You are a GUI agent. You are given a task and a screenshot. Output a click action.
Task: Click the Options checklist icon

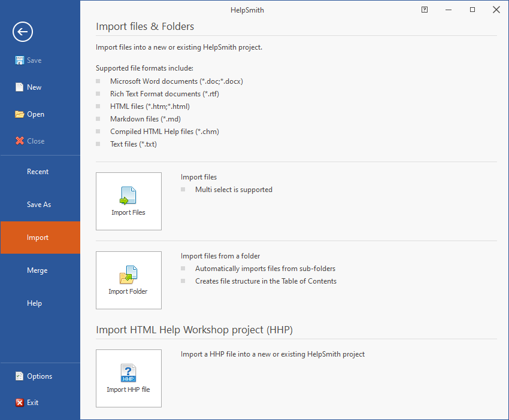(x=20, y=376)
